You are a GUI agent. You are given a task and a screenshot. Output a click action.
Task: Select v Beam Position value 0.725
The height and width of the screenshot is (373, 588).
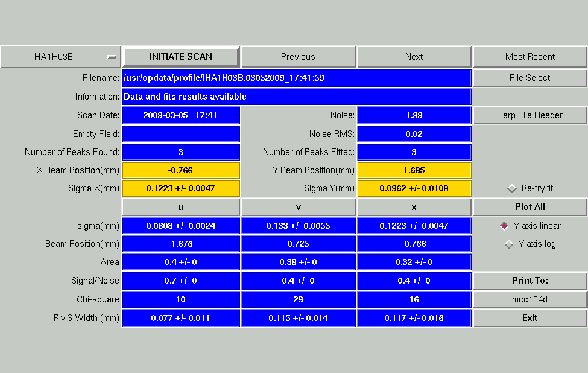click(x=298, y=244)
